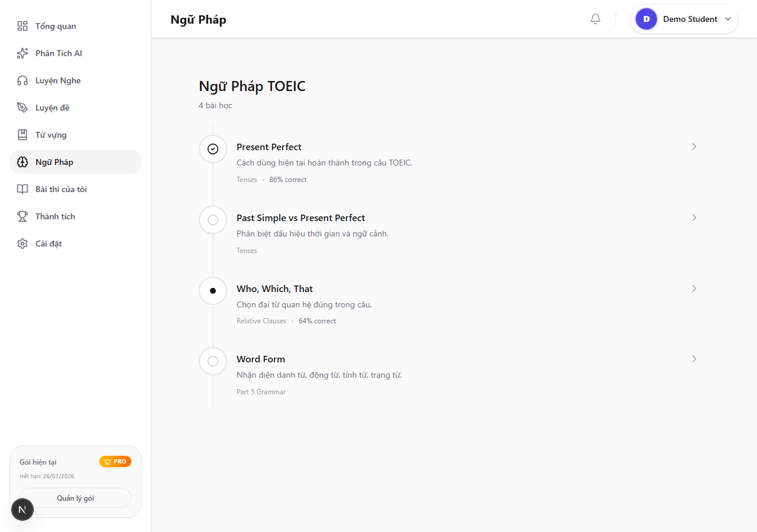
Task: Open the Phân Tích AI menu item
Action: [75, 53]
